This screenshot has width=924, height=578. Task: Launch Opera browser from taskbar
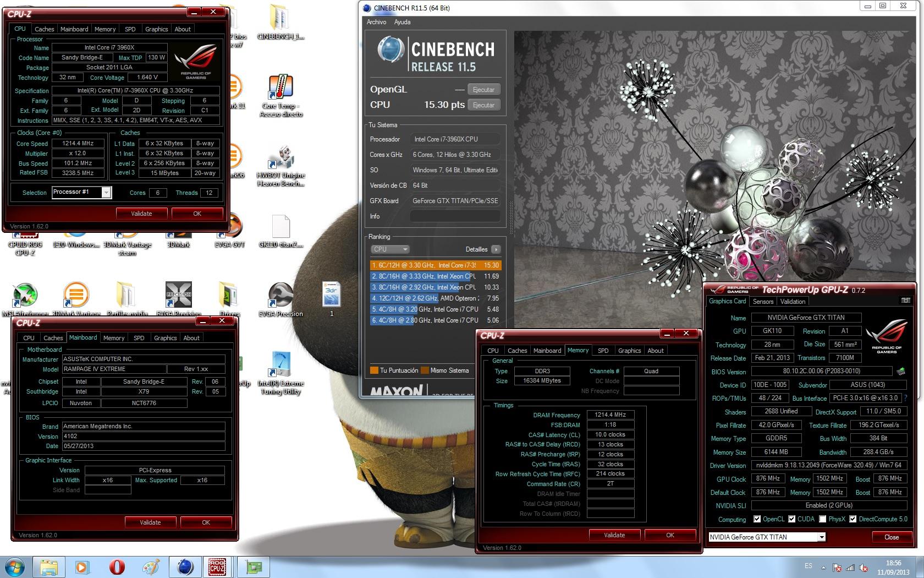117,567
